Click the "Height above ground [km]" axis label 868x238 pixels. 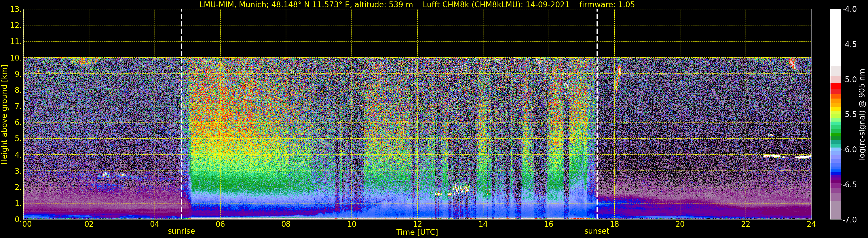(4, 115)
